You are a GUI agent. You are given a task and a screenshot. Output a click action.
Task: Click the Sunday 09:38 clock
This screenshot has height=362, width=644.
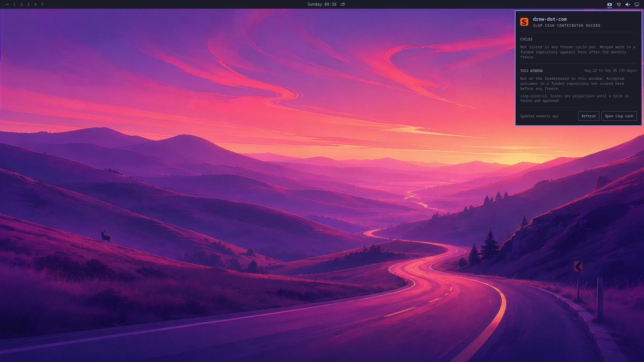(322, 4)
